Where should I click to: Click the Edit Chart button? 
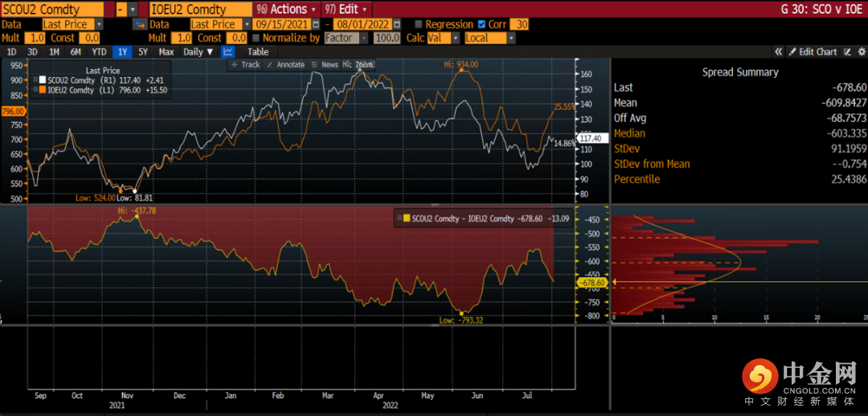812,51
